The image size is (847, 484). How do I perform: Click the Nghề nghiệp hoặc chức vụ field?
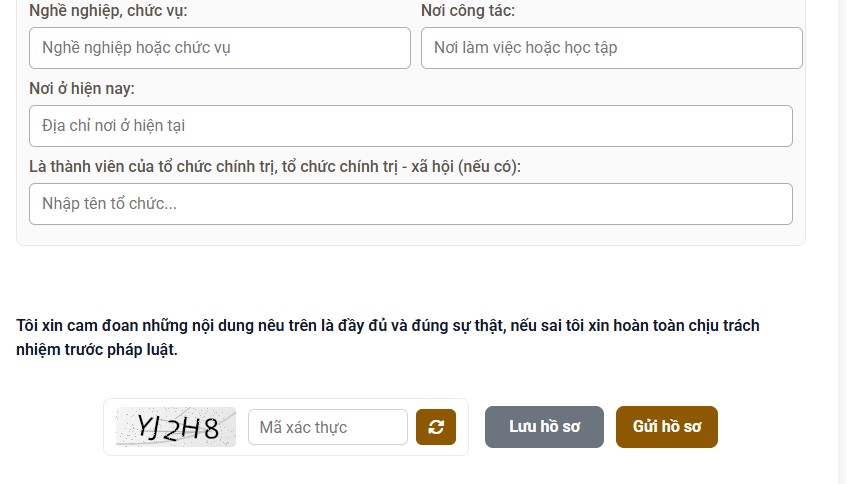(x=220, y=48)
